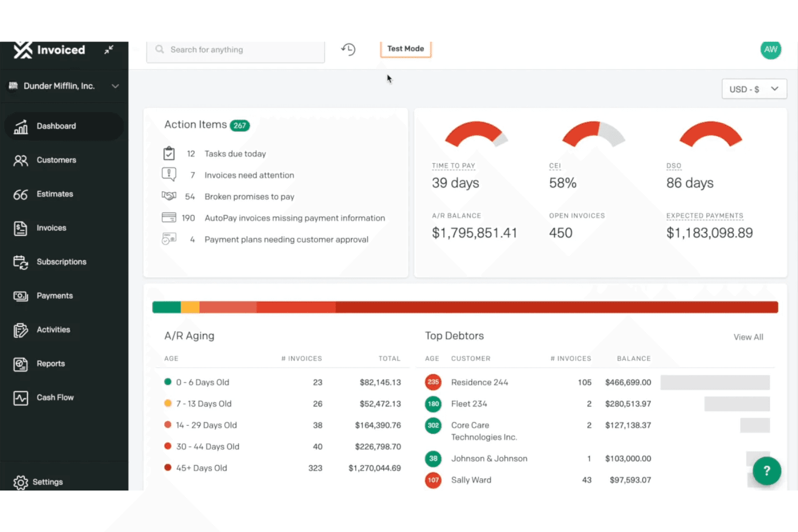Click the Tasks due today clipboard icon
This screenshot has width=798, height=532.
pyautogui.click(x=169, y=154)
